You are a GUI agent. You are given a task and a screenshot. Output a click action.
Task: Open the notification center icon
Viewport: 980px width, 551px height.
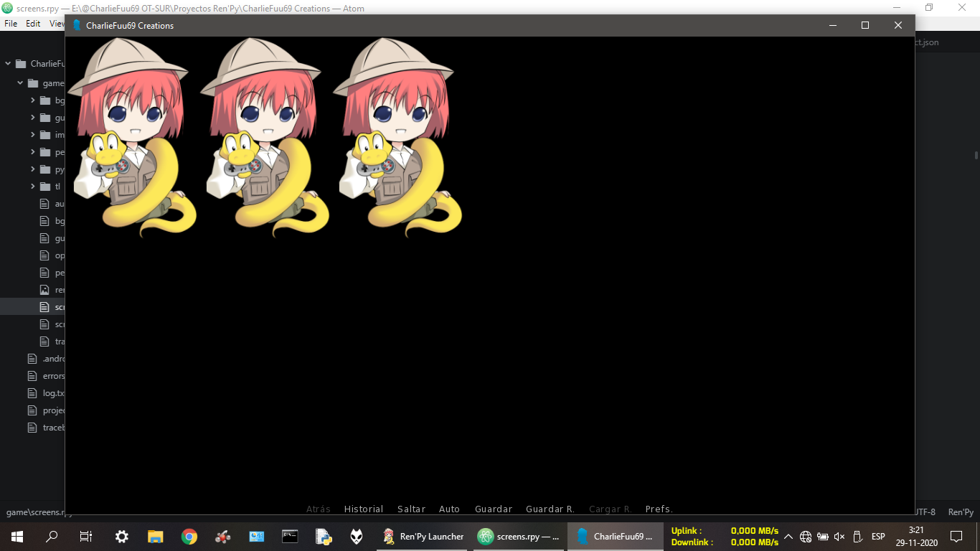(x=956, y=536)
